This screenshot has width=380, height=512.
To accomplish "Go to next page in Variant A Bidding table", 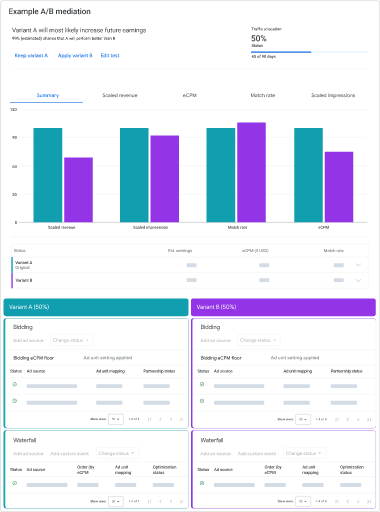I will (x=171, y=419).
